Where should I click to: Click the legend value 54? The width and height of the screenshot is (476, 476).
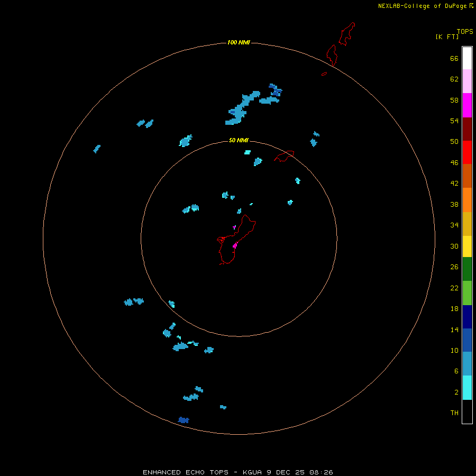454,121
